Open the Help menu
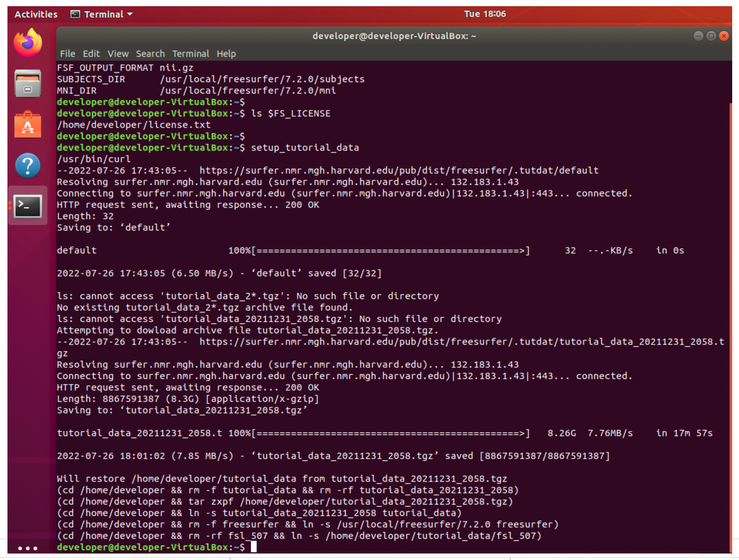Image resolution: width=739 pixels, height=560 pixels. click(226, 54)
